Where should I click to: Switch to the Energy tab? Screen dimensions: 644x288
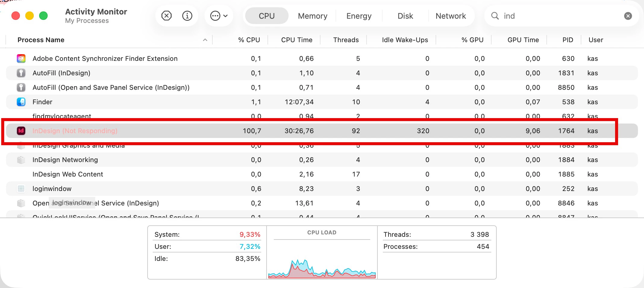tap(359, 16)
